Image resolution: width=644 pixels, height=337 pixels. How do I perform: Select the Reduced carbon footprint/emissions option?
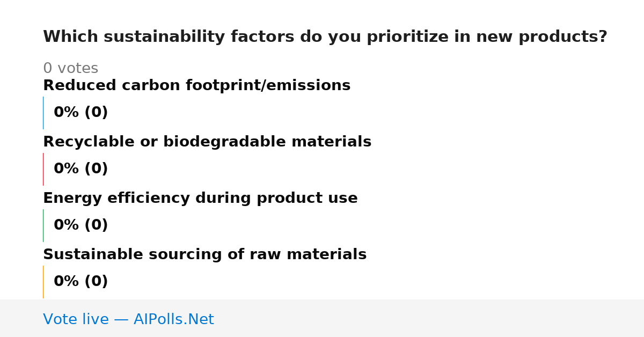(x=196, y=86)
